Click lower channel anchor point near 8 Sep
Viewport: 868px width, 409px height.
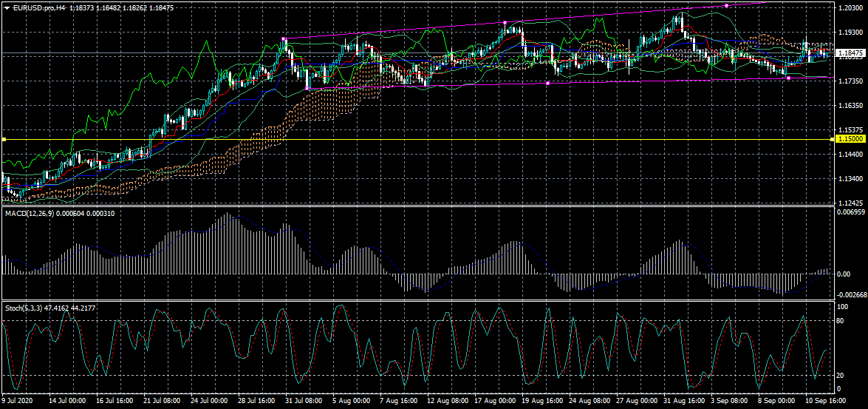788,78
